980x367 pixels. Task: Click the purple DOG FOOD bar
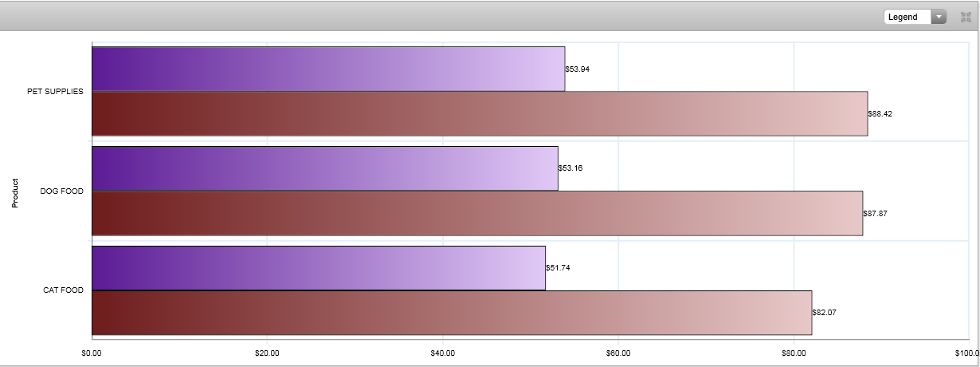(x=325, y=168)
